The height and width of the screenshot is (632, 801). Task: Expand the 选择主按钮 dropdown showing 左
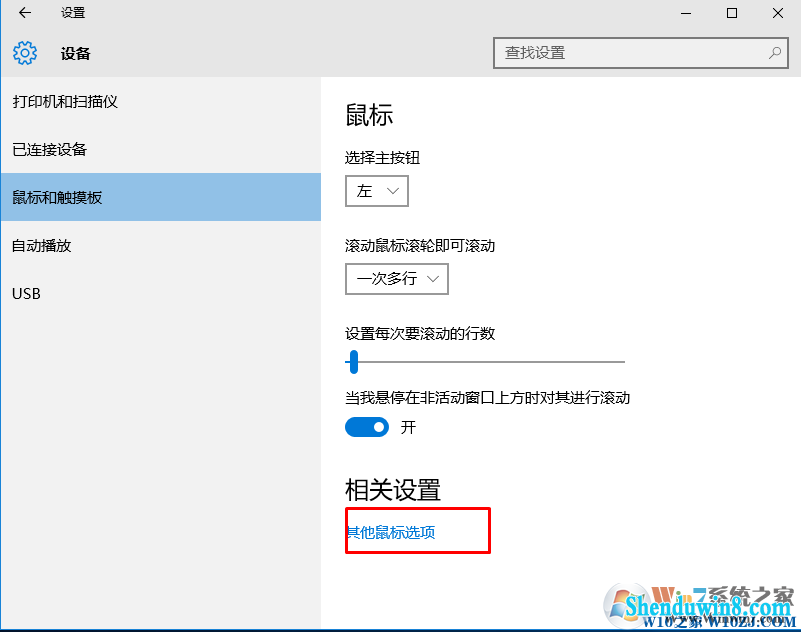coord(377,191)
